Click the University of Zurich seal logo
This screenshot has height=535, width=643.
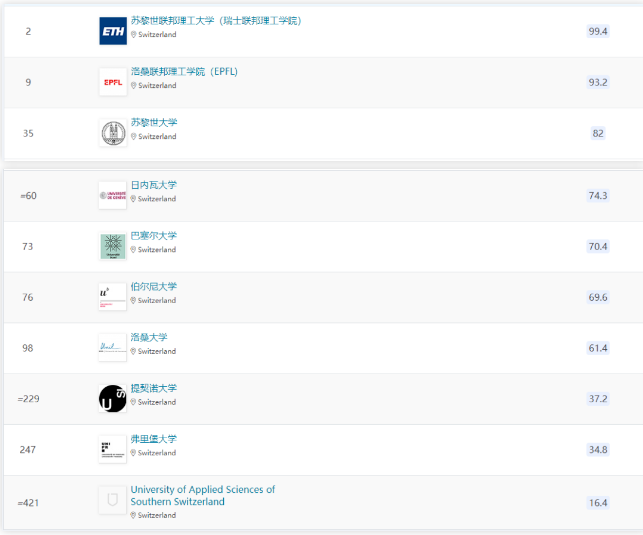(x=113, y=133)
